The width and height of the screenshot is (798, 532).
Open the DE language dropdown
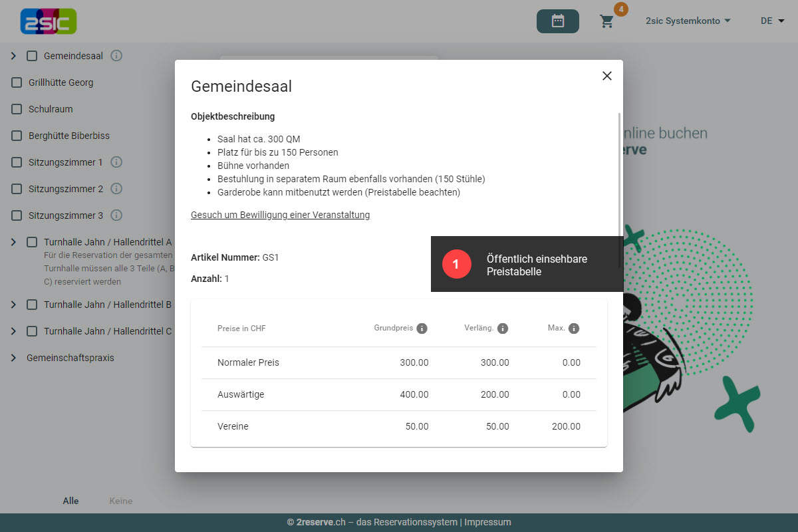772,21
